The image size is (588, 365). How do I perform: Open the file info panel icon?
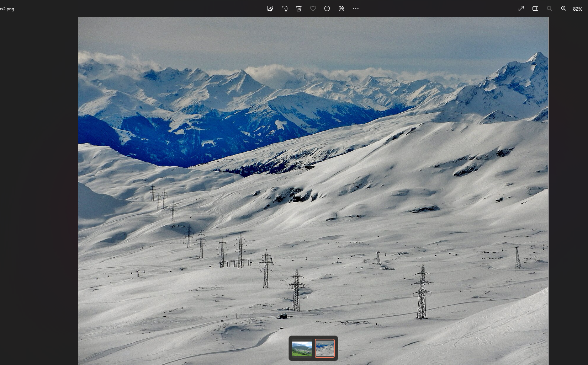(x=327, y=9)
